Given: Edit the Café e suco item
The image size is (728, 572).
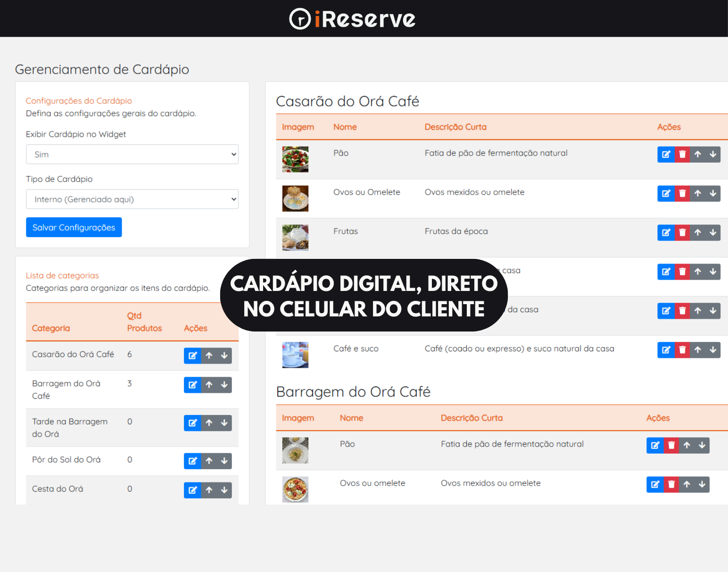Looking at the screenshot, I should click(666, 350).
